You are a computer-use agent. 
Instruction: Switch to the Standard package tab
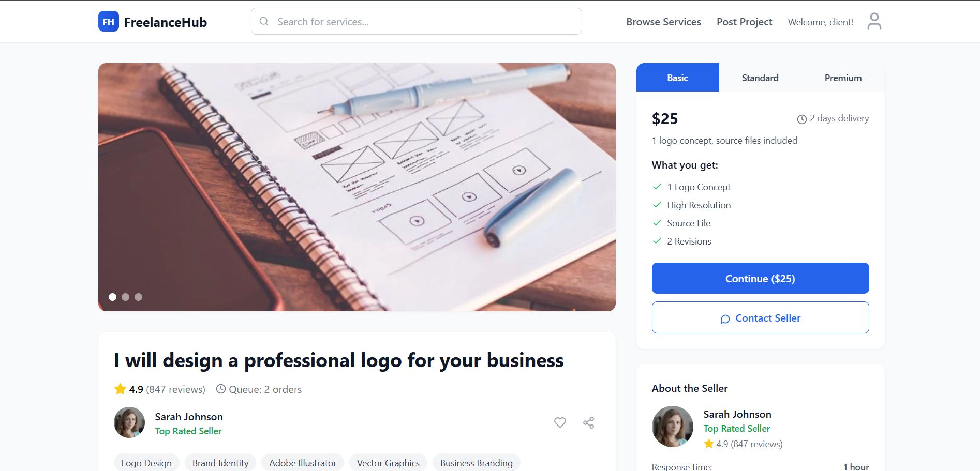(760, 78)
